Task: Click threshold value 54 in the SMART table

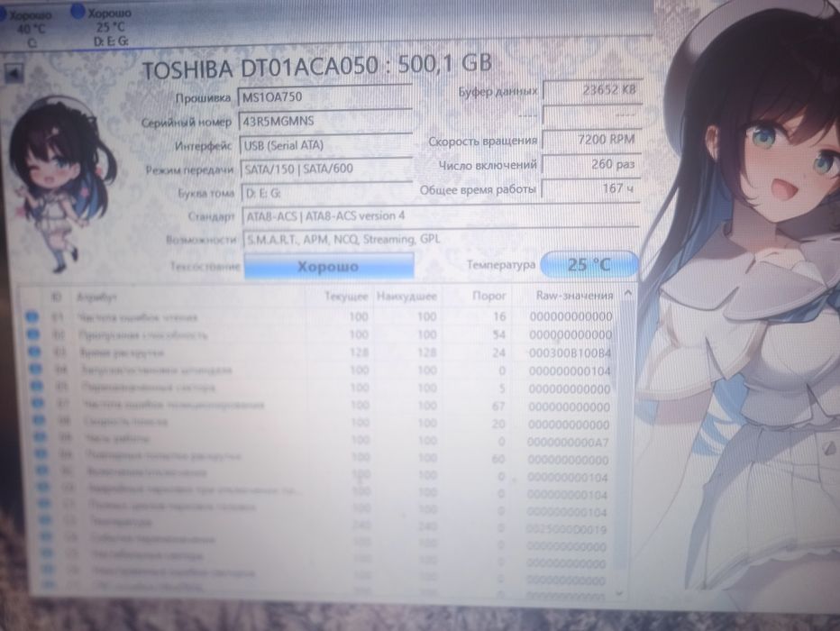Action: click(499, 334)
